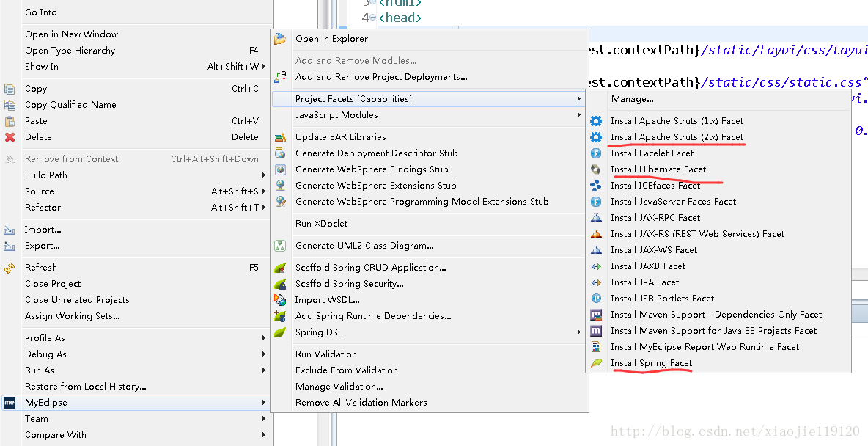Click the Import icon
The width and height of the screenshot is (868, 446).
(x=10, y=230)
